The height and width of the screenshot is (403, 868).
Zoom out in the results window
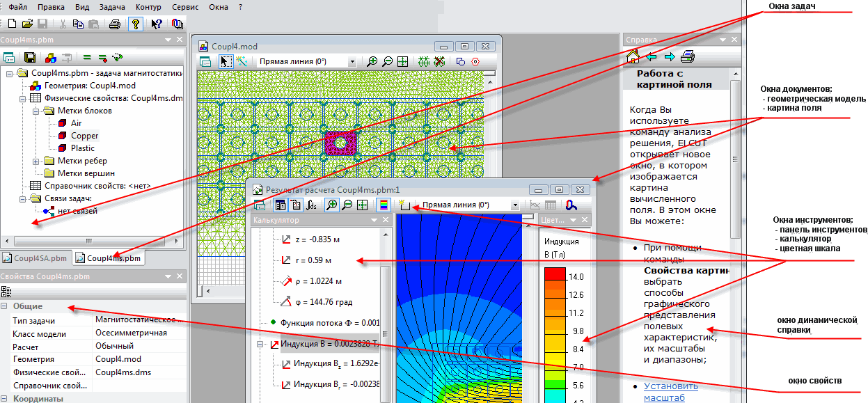click(x=347, y=205)
